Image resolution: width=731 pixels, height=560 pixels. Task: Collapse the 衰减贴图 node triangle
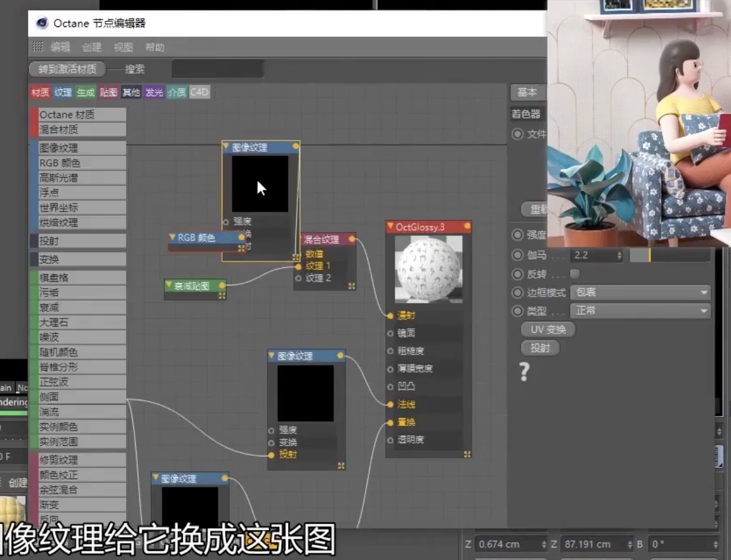168,285
